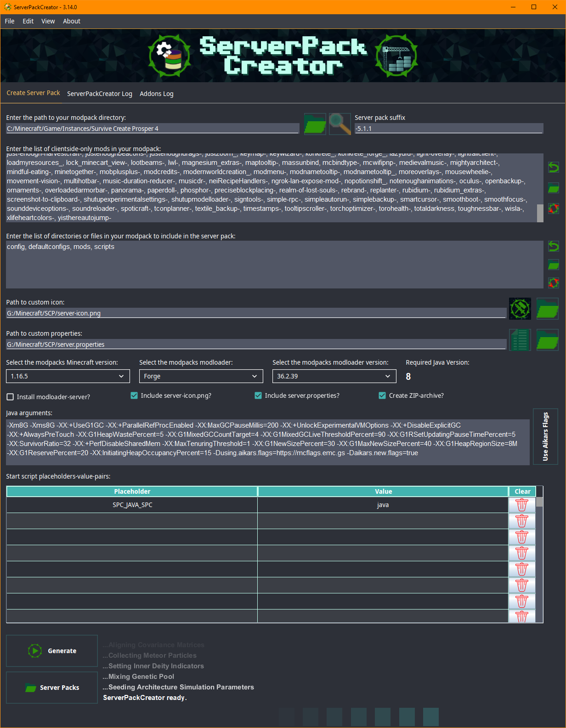Click into the Server pack suffix field
This screenshot has width=566, height=728.
click(x=449, y=129)
